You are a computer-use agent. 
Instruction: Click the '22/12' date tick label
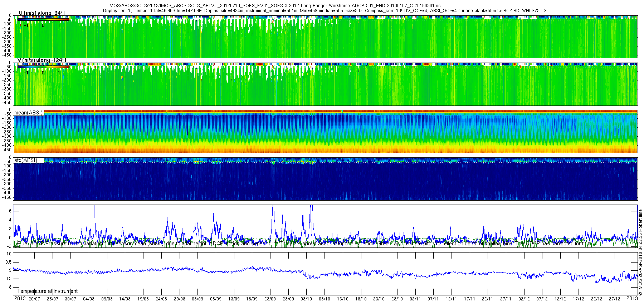597,299
